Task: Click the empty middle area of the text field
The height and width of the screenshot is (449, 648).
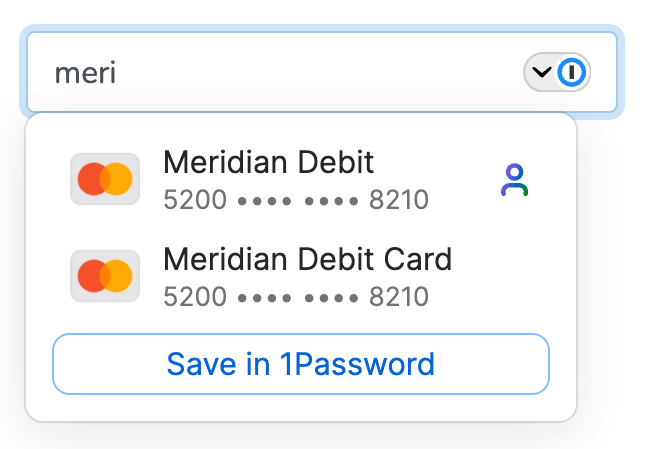Action: (320, 73)
